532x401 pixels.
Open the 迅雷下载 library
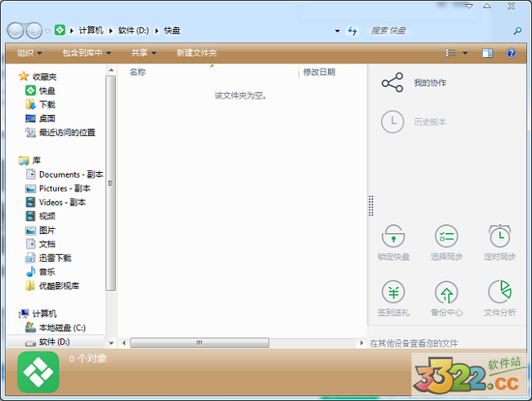point(48,258)
